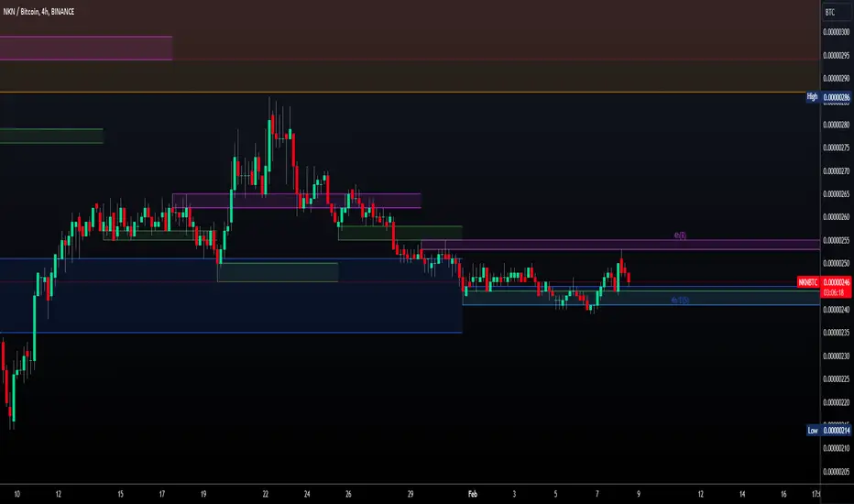
Task: Click the 0.00000230 price axis label
Action: (x=836, y=356)
